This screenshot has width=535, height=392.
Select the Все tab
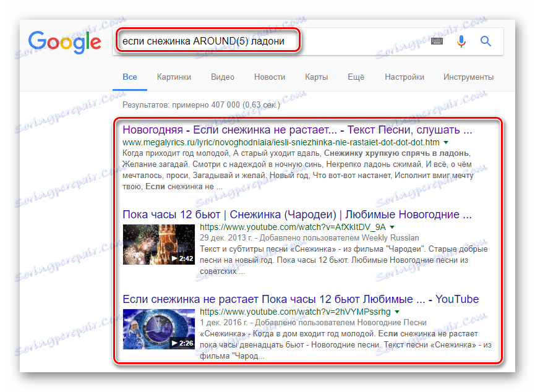click(x=130, y=77)
